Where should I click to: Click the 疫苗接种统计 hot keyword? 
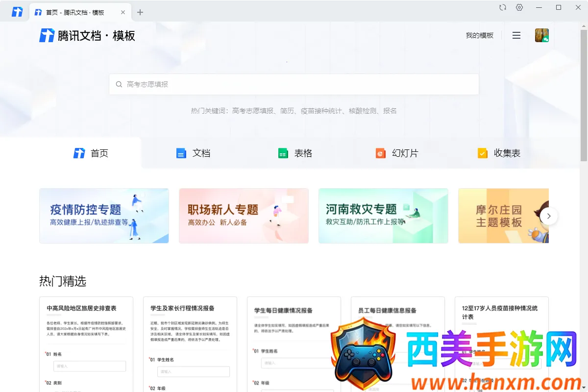click(321, 111)
